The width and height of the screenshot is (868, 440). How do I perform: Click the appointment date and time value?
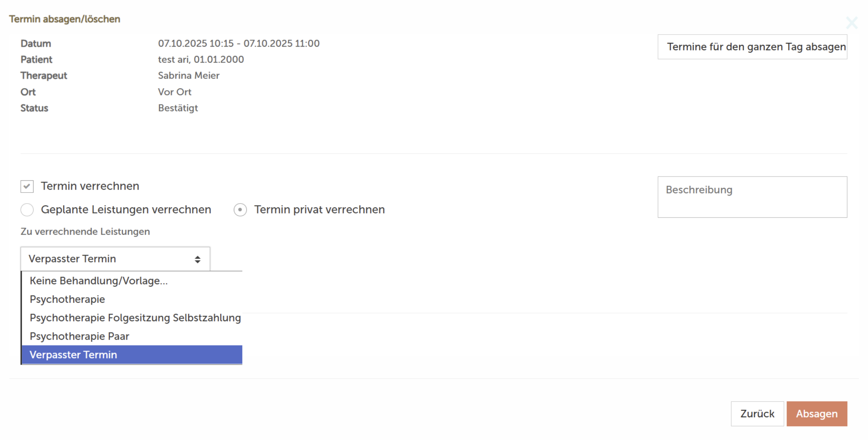pos(239,44)
